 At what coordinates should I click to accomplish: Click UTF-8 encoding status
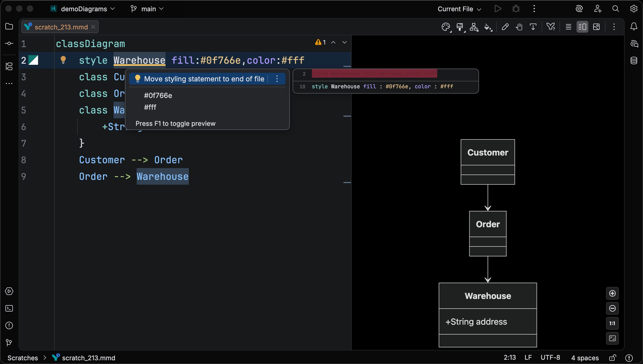tap(550, 358)
